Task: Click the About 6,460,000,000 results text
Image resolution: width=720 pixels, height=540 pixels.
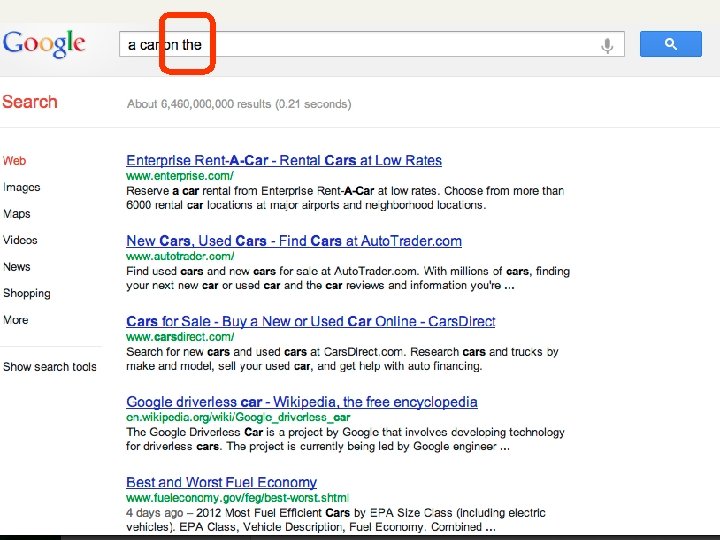Action: (239, 104)
